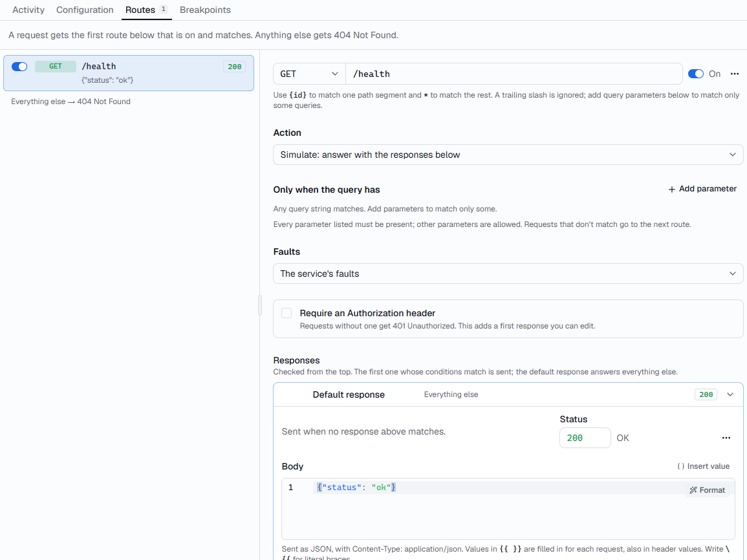Collapse the Default response section chevron

730,394
